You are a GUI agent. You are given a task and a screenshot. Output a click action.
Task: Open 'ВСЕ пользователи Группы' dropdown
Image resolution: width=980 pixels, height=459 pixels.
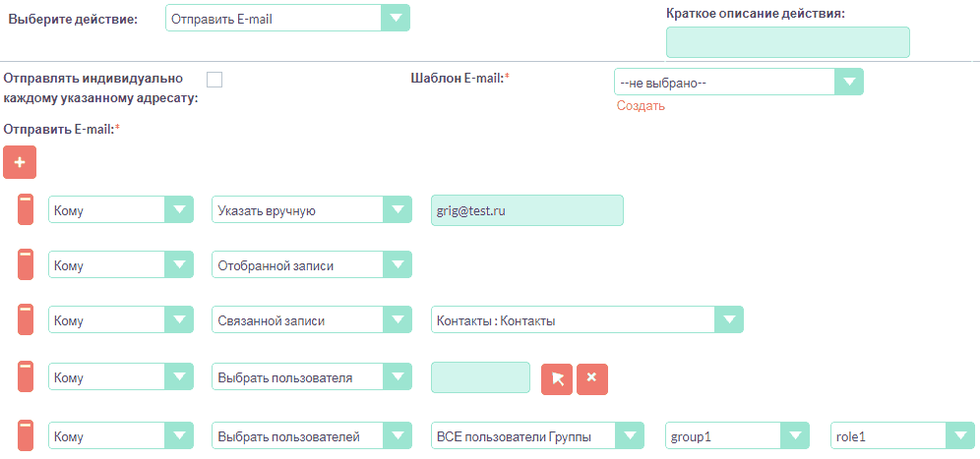click(x=537, y=435)
